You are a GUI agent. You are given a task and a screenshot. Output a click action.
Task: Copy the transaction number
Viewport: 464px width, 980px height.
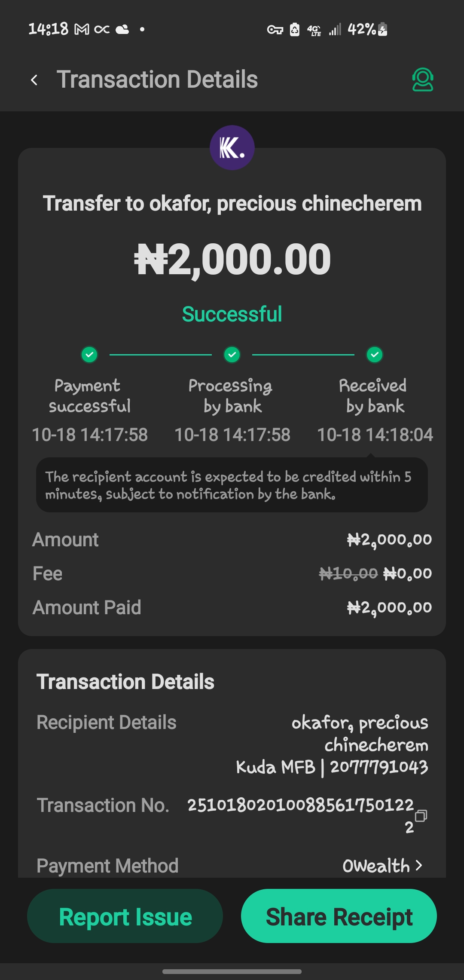pyautogui.click(x=421, y=815)
